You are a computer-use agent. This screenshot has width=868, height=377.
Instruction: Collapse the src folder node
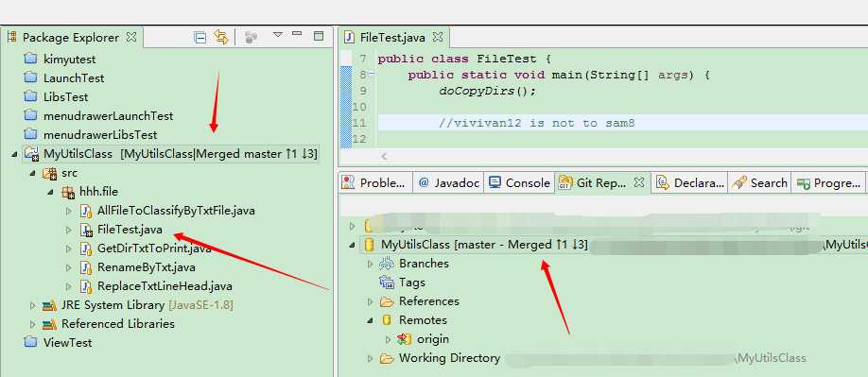point(33,173)
